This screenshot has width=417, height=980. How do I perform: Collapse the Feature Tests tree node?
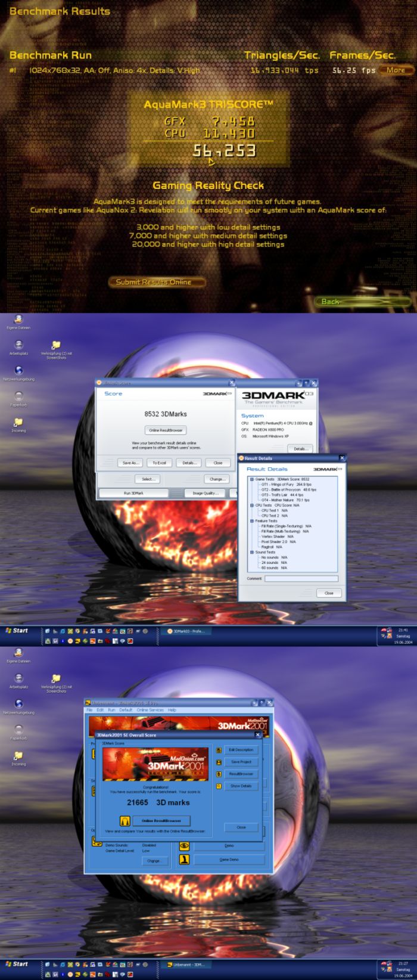pos(252,521)
